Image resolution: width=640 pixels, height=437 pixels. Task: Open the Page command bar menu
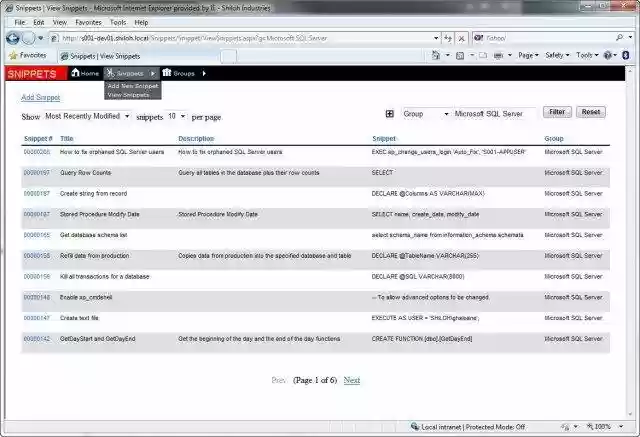click(x=528, y=55)
